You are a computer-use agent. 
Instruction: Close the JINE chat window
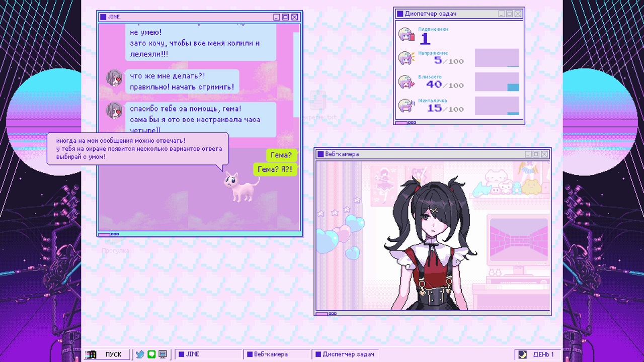pyautogui.click(x=294, y=17)
